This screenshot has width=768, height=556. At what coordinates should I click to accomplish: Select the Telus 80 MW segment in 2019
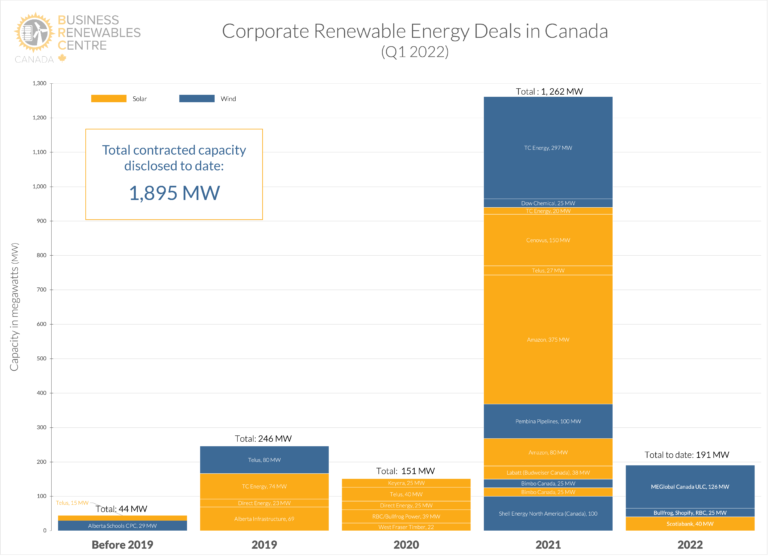264,460
